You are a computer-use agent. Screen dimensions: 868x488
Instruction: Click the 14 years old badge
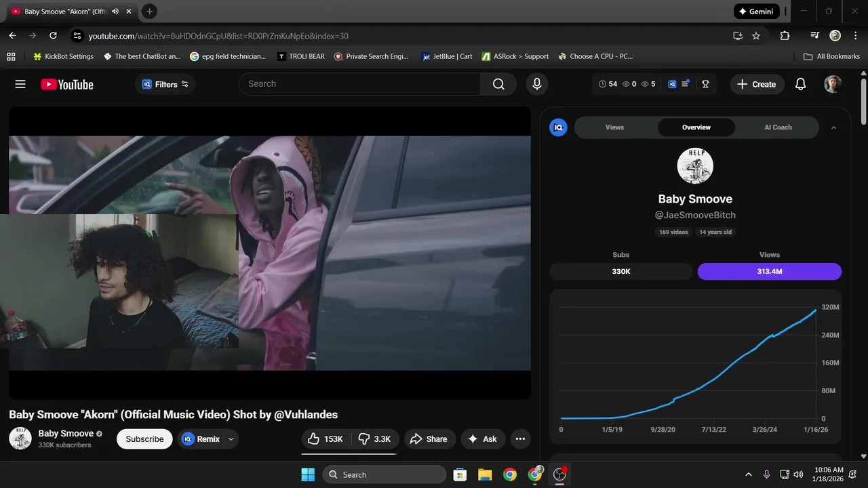715,232
